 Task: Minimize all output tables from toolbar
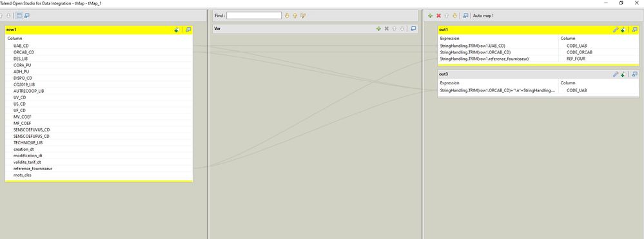[x=465, y=15]
